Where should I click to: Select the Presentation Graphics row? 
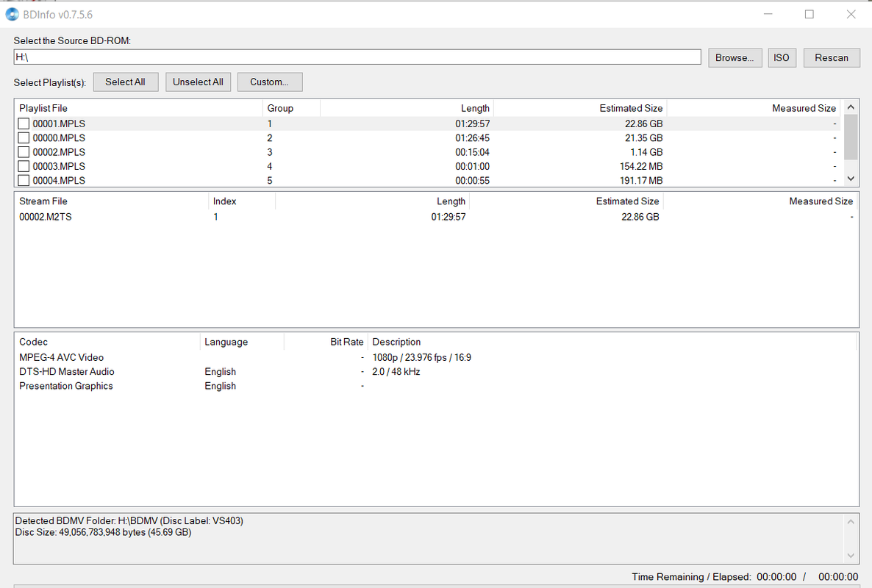[436, 386]
